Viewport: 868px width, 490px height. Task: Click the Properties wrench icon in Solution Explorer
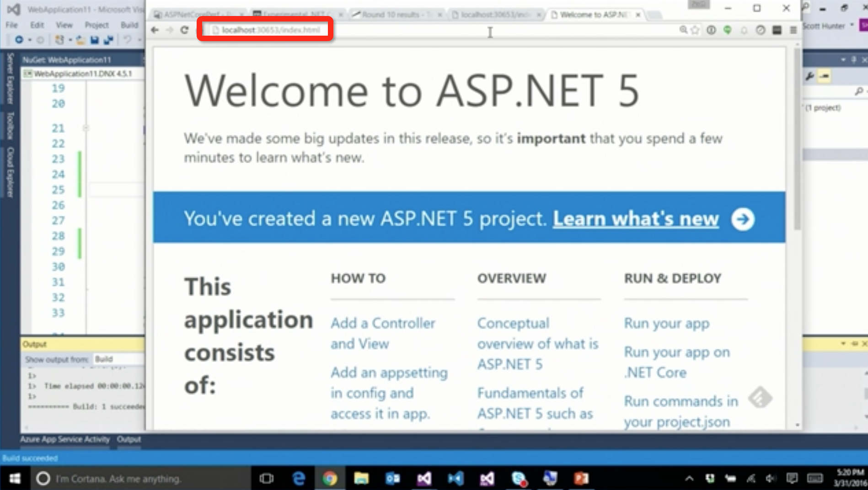pyautogui.click(x=809, y=76)
